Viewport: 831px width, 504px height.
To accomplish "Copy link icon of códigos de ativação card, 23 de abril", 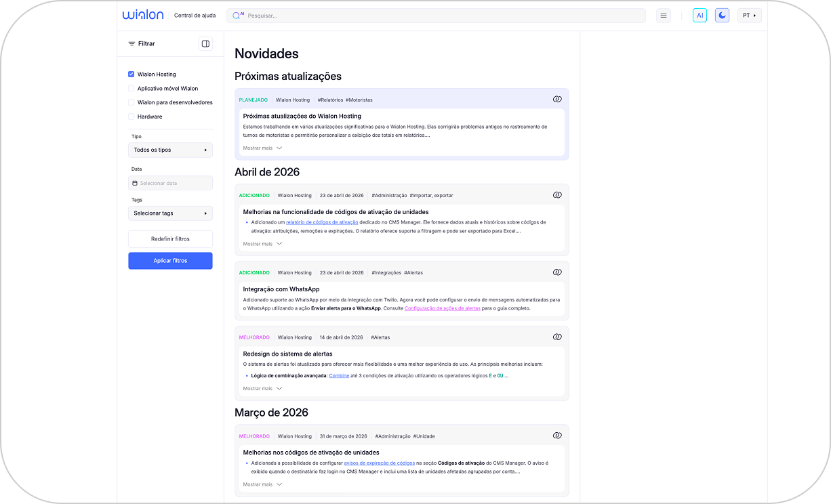I will (557, 195).
